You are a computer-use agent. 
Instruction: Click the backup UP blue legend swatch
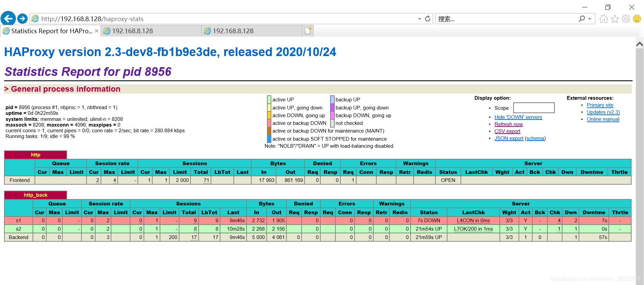point(332,99)
